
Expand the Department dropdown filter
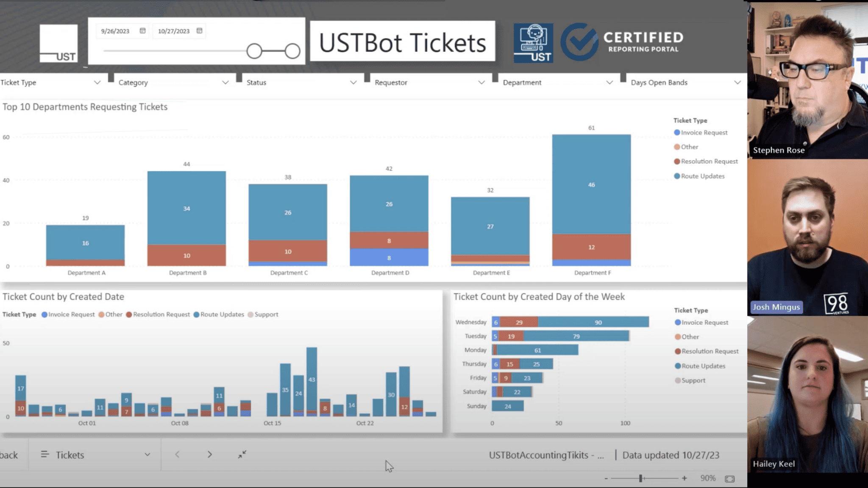[x=610, y=82]
